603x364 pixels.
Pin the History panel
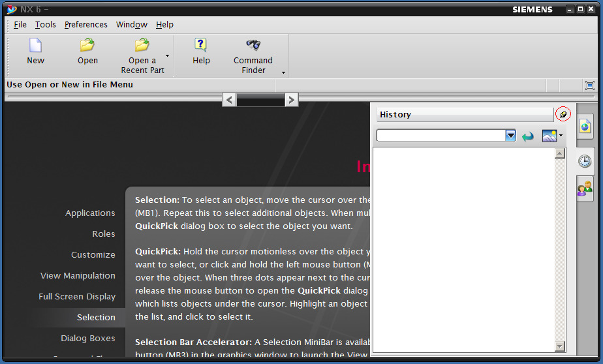click(563, 114)
